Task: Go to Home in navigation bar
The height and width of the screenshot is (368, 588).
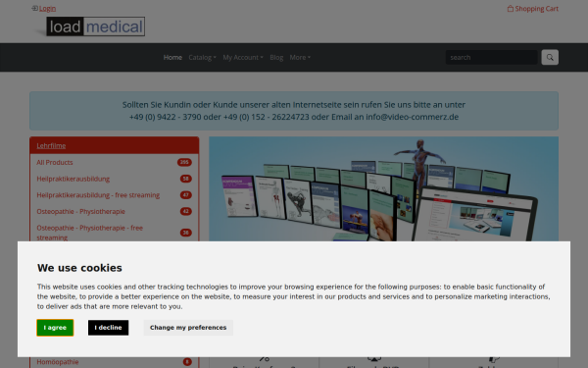Action: (x=172, y=58)
